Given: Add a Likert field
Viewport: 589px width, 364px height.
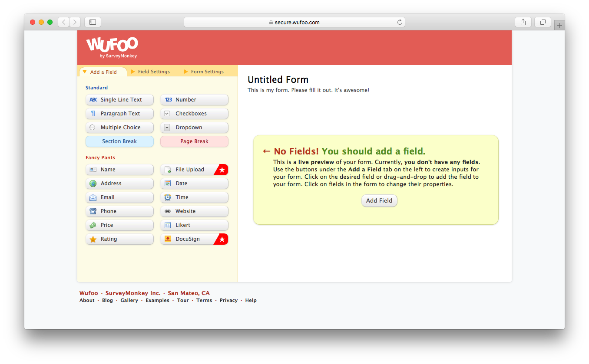Looking at the screenshot, I should click(194, 225).
